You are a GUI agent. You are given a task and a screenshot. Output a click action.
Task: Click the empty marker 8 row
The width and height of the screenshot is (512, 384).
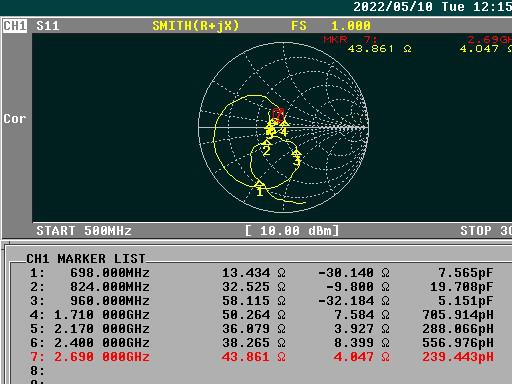click(x=261, y=371)
